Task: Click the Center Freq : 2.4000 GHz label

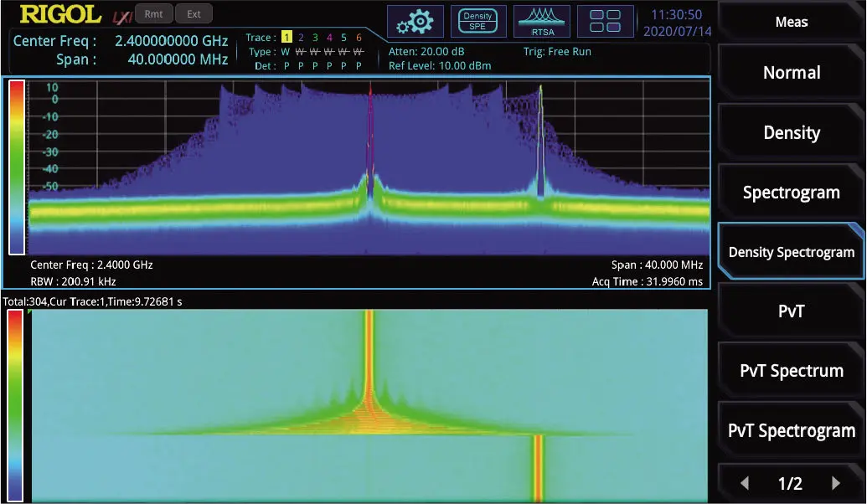Action: [x=91, y=265]
